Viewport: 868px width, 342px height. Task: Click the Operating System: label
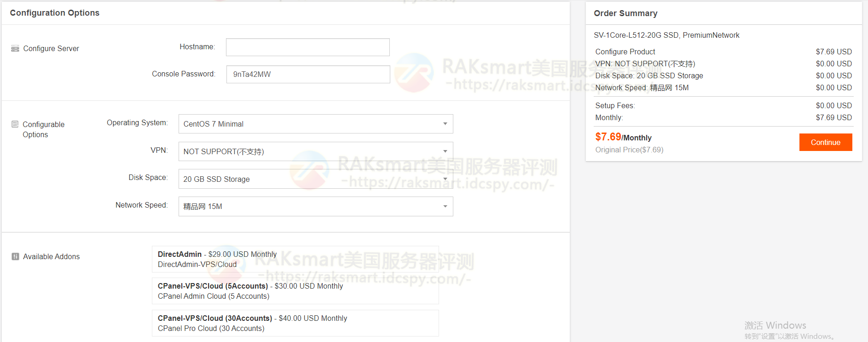(x=137, y=122)
